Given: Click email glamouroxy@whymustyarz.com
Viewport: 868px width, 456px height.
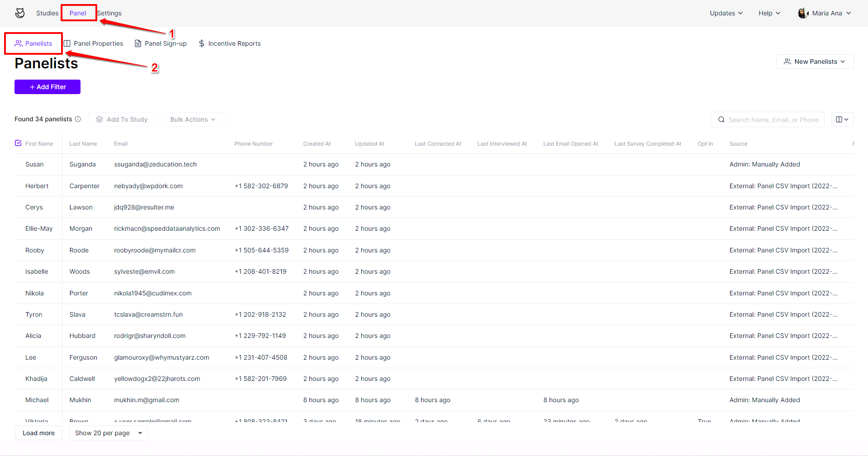Looking at the screenshot, I should click(x=161, y=357).
